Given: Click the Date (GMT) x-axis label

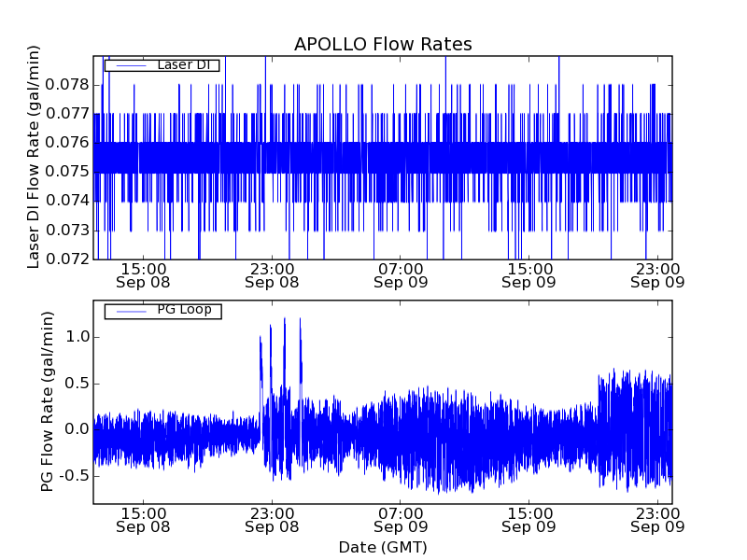Looking at the screenshot, I should [x=383, y=548].
